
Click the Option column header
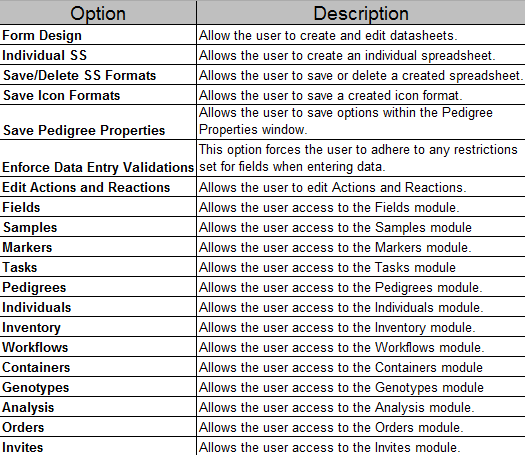(98, 13)
